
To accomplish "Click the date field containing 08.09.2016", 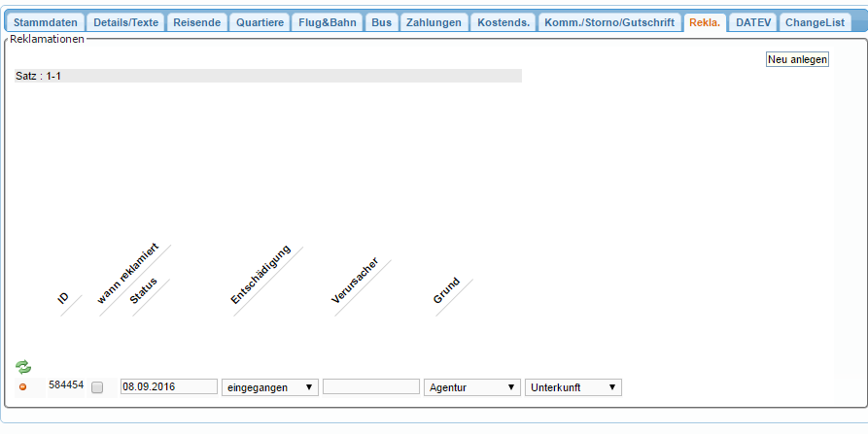I will pos(168,387).
